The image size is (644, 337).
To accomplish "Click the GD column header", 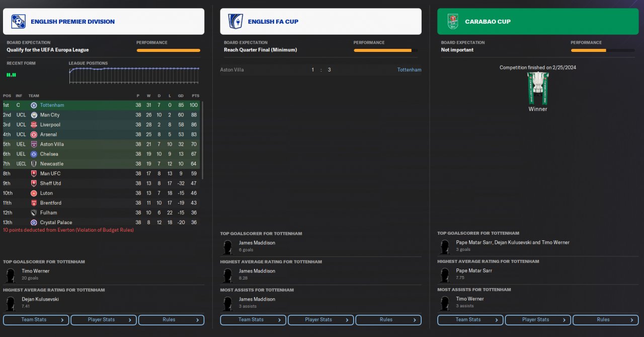I will click(181, 96).
